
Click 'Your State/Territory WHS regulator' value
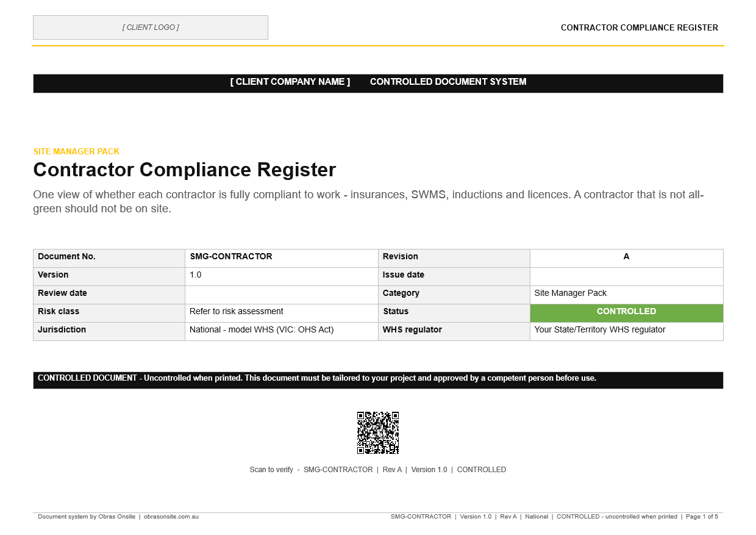[600, 329]
